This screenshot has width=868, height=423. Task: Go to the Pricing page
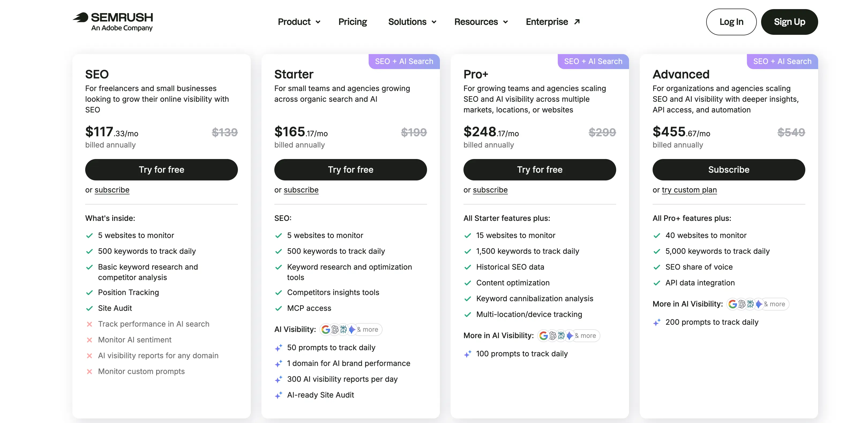(x=353, y=22)
